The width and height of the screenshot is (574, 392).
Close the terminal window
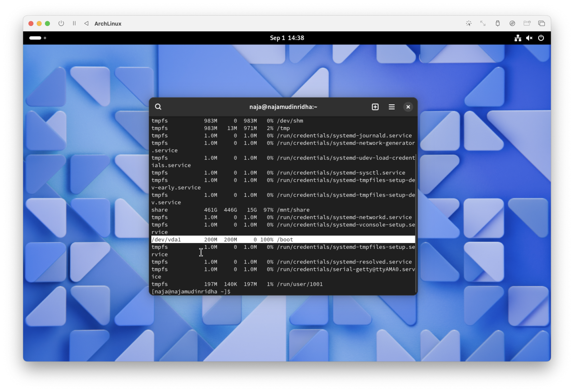pyautogui.click(x=408, y=107)
